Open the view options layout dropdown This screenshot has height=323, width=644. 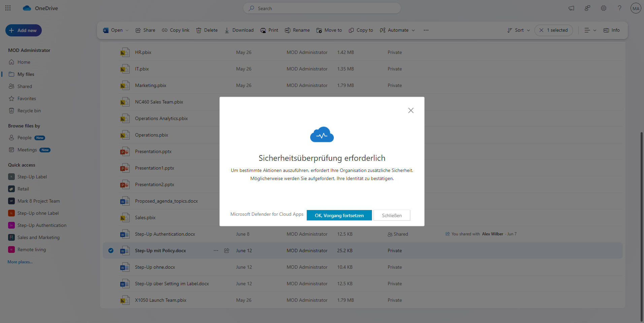[590, 30]
